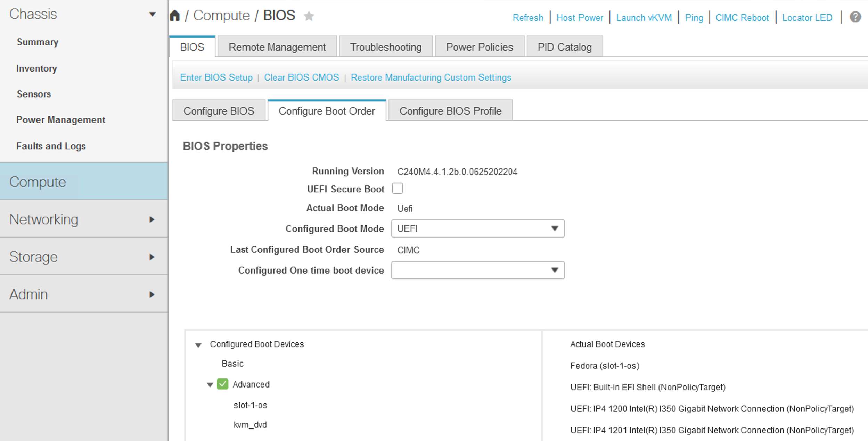Click the Ping link
Screen dimensions: 868x441
point(694,18)
